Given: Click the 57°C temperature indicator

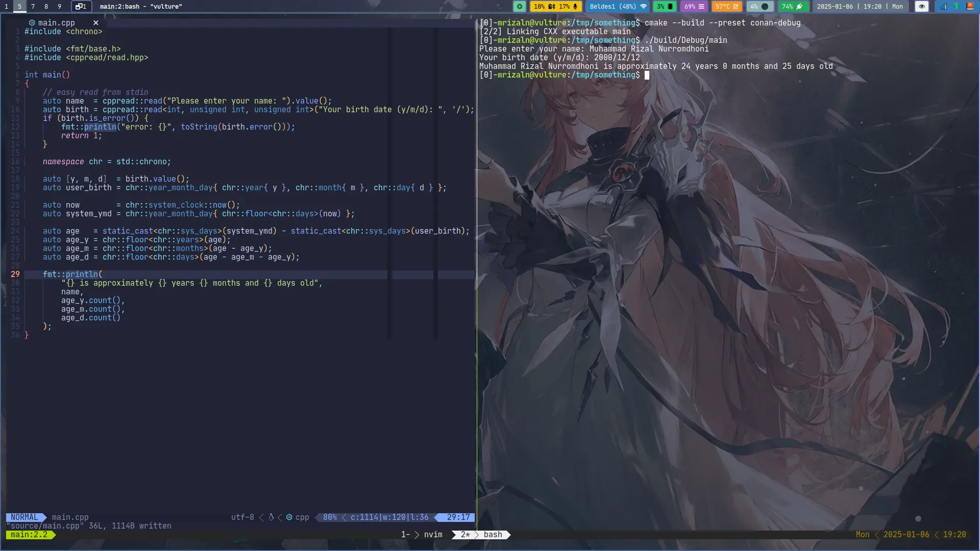Looking at the screenshot, I should 726,7.
